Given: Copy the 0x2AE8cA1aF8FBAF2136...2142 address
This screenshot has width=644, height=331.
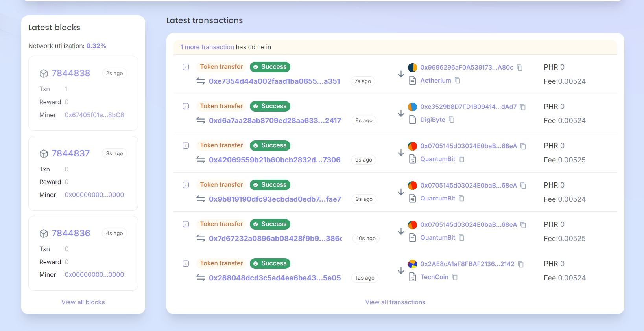Looking at the screenshot, I should pos(520,264).
